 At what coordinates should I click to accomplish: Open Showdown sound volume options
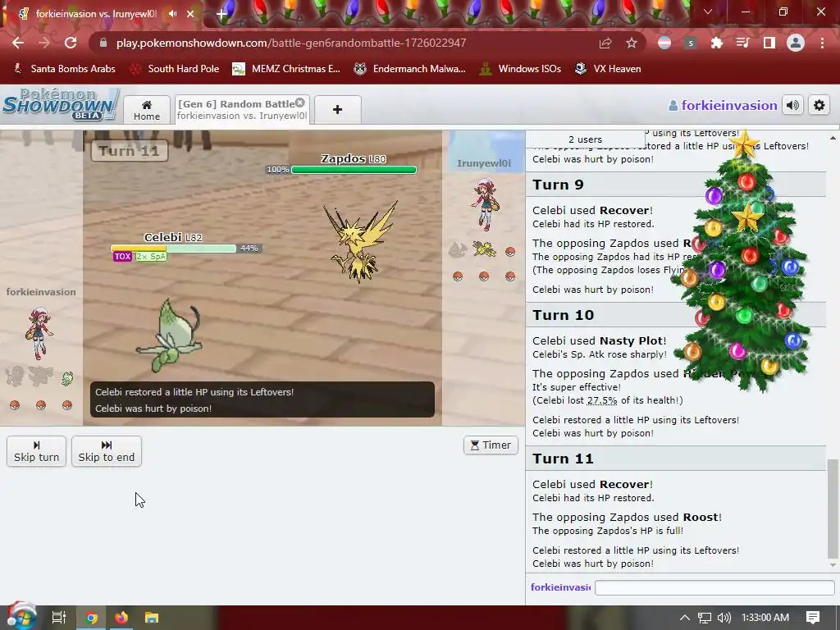793,106
